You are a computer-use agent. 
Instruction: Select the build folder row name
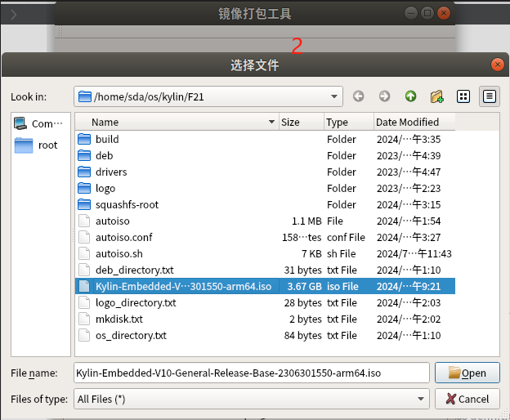107,139
